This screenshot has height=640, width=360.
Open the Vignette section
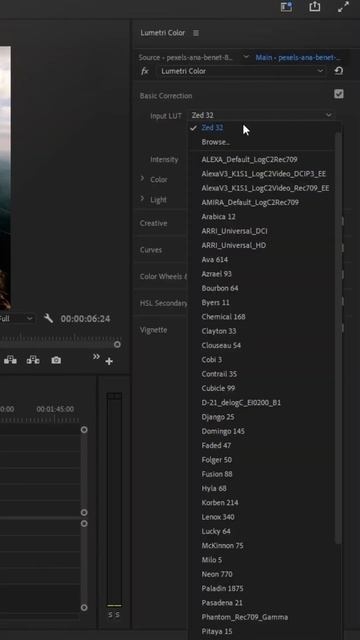[x=153, y=330]
